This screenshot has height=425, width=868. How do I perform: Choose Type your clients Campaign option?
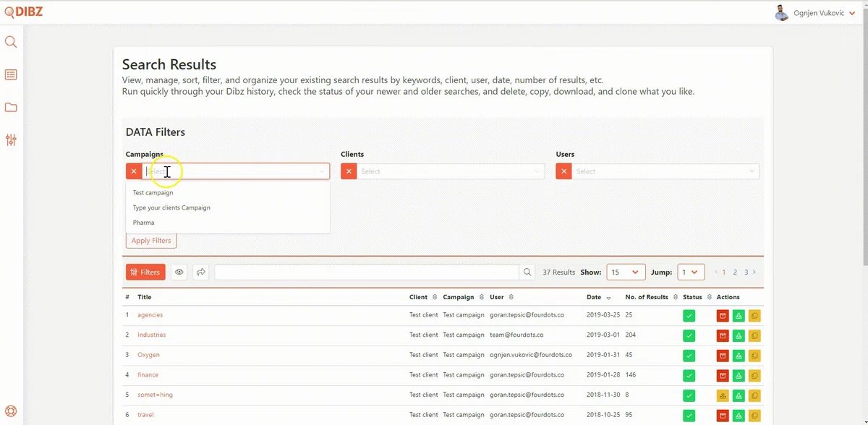(x=228, y=207)
